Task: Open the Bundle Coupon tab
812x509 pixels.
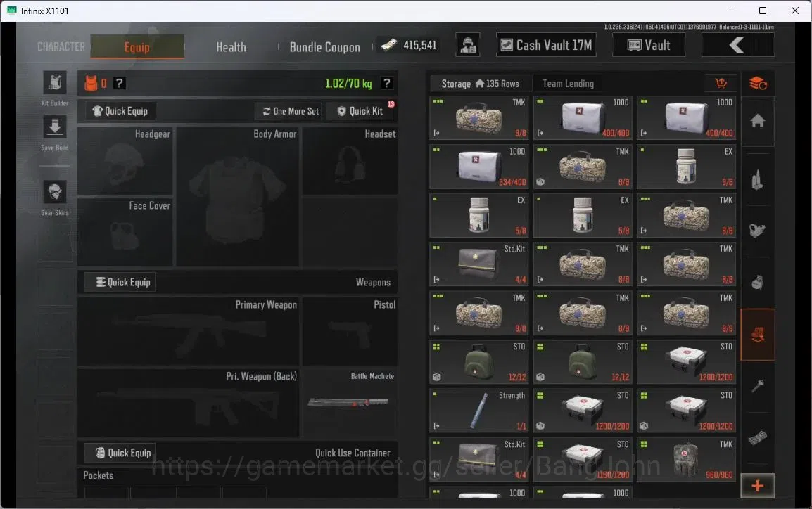Action: 324,47
